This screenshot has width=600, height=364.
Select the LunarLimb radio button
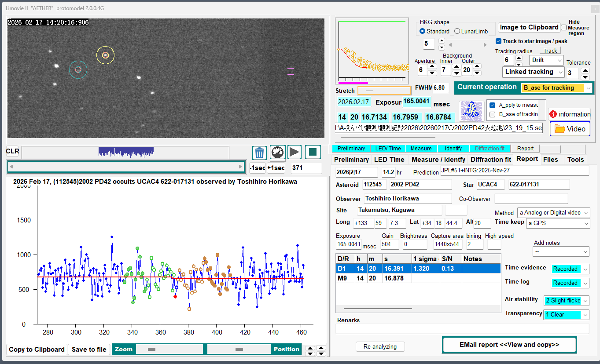457,31
